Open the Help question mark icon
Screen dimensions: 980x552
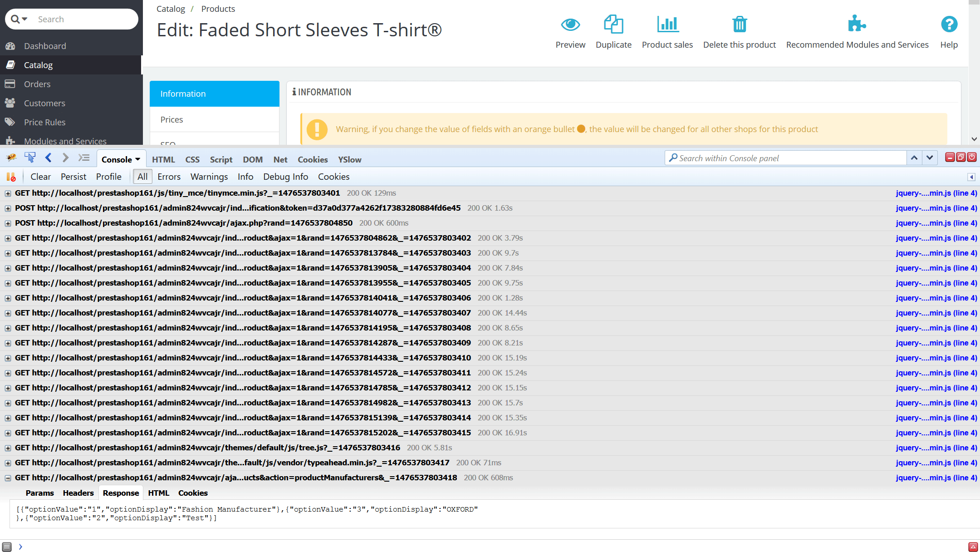[949, 24]
